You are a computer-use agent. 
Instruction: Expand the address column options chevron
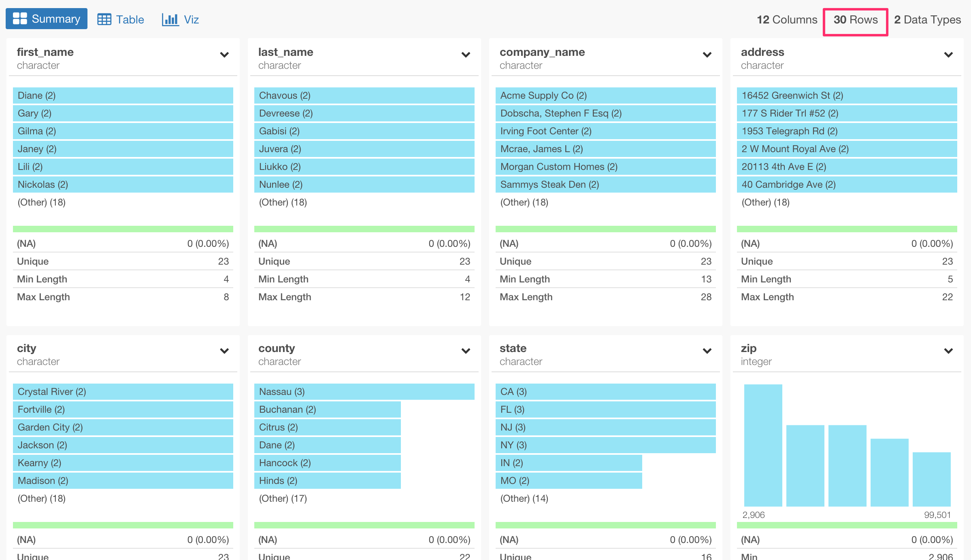tap(948, 55)
